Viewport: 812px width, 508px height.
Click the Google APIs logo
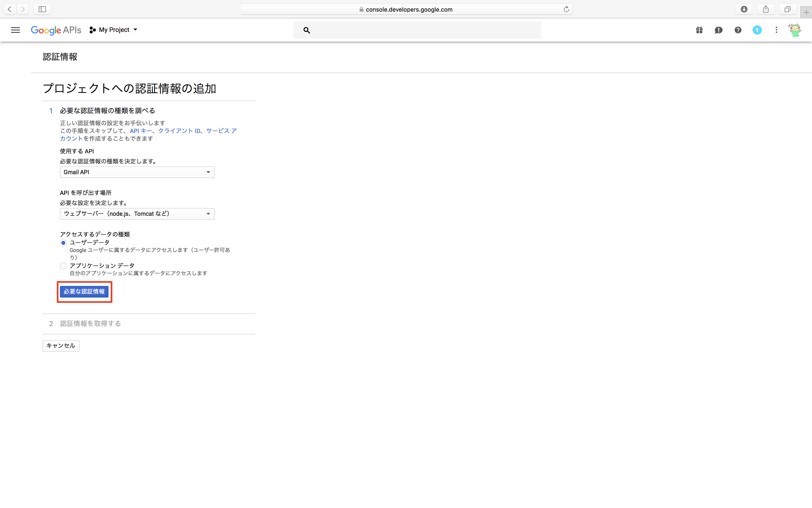pyautogui.click(x=56, y=30)
